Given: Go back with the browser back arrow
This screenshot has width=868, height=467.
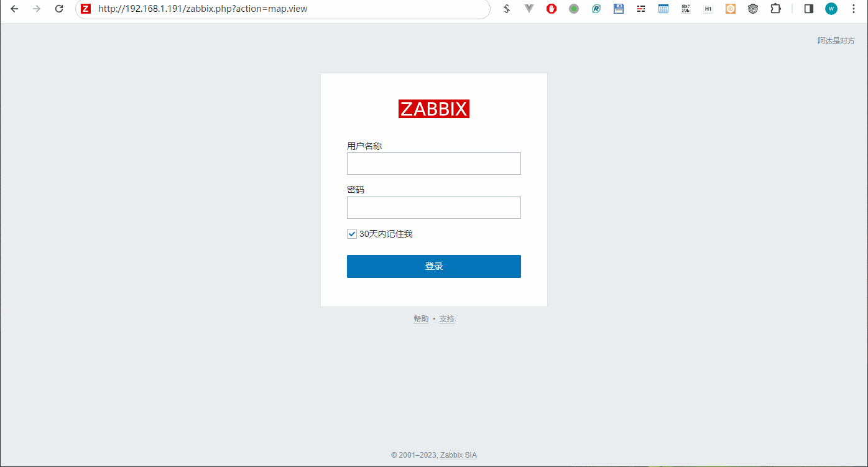Looking at the screenshot, I should (14, 9).
